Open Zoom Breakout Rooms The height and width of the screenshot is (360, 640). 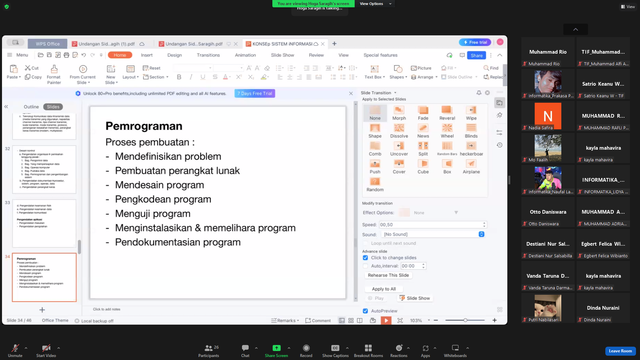coord(368,351)
